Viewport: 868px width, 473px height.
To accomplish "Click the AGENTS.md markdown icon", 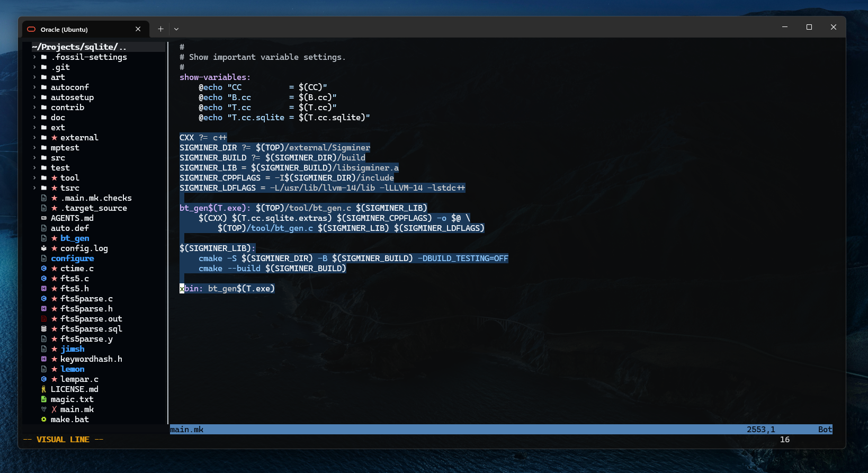I will [44, 218].
